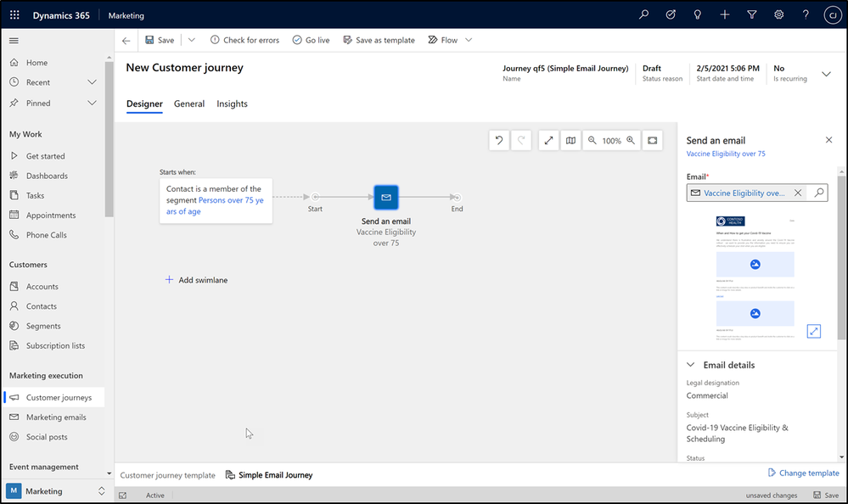Search for an email in lookup field
Screen dimensions: 848x504
819,193
